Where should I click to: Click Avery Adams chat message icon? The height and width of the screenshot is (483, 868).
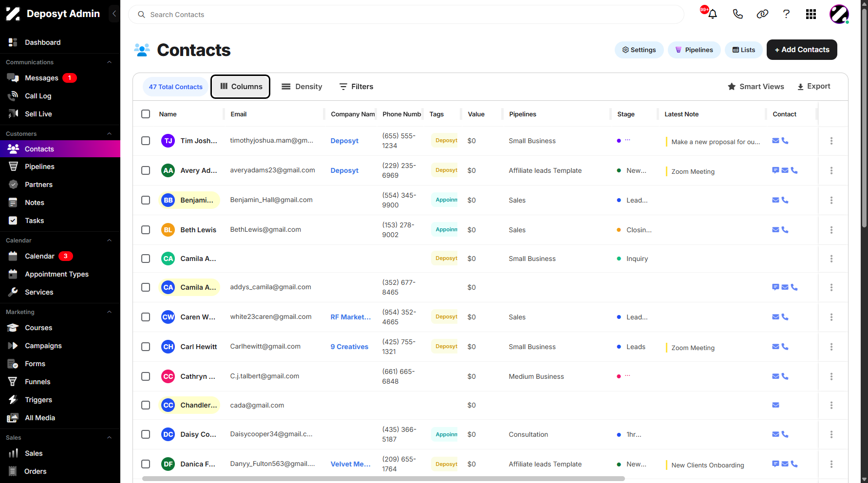775,170
